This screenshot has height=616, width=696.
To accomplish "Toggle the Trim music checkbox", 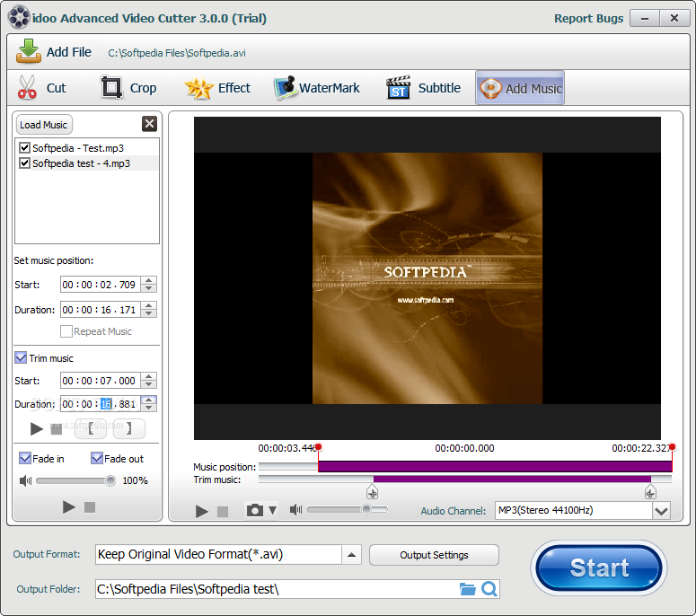I will [21, 357].
